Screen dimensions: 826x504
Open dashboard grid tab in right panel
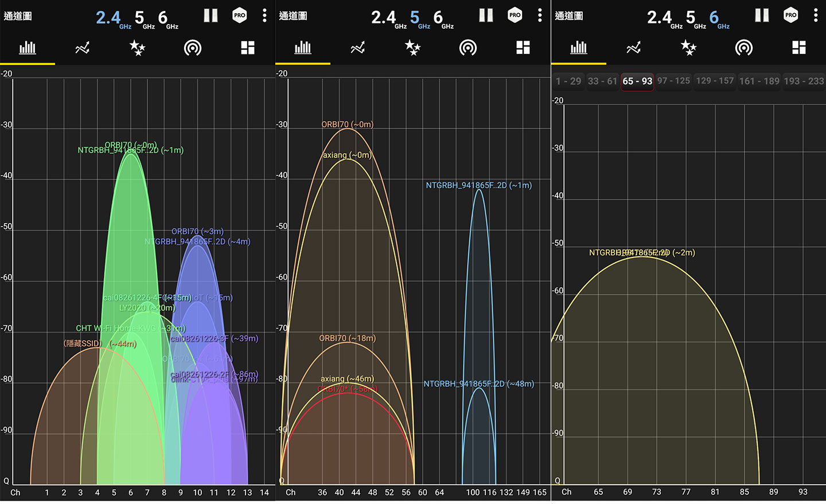(799, 48)
